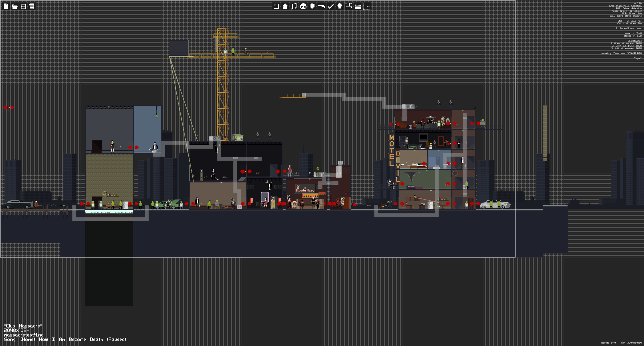Screen dimensions: 644x346
Task: Select the white car beside the motel
Action: pos(495,204)
